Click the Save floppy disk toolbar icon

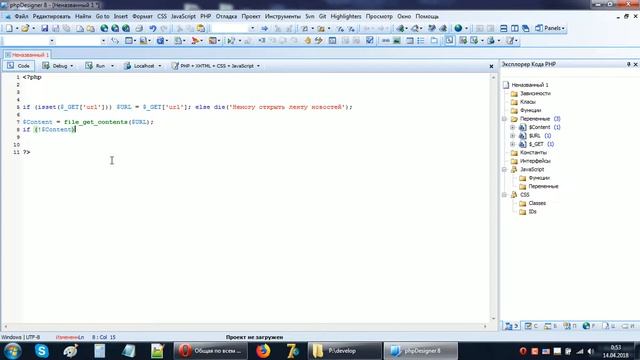[44, 28]
